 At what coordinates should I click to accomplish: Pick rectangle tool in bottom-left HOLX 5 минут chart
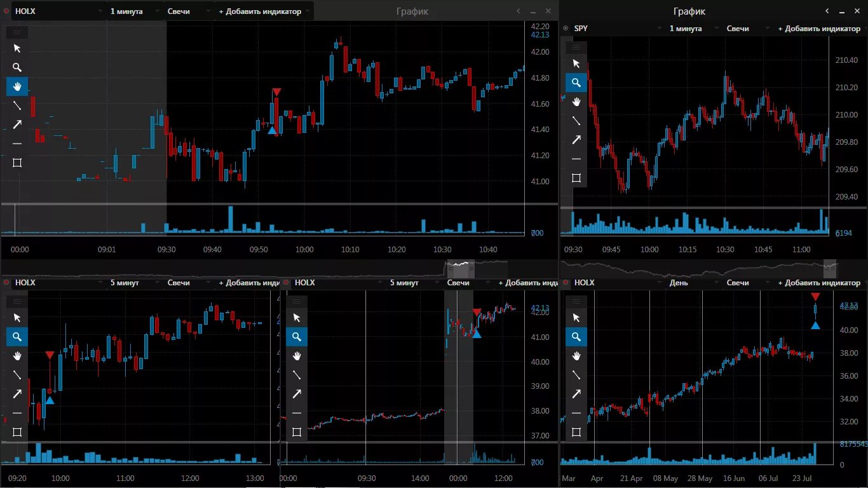point(17,432)
